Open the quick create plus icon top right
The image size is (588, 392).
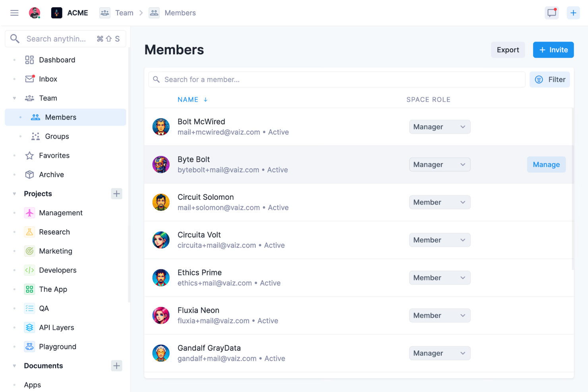[x=573, y=12]
